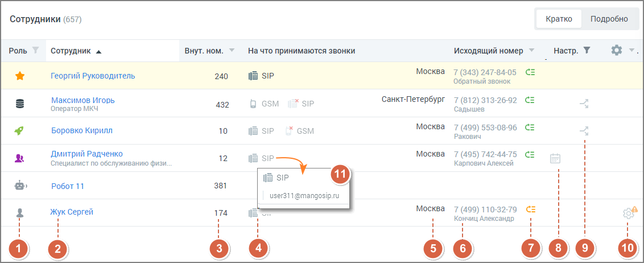Open the table settings gear in the header

(x=617, y=51)
